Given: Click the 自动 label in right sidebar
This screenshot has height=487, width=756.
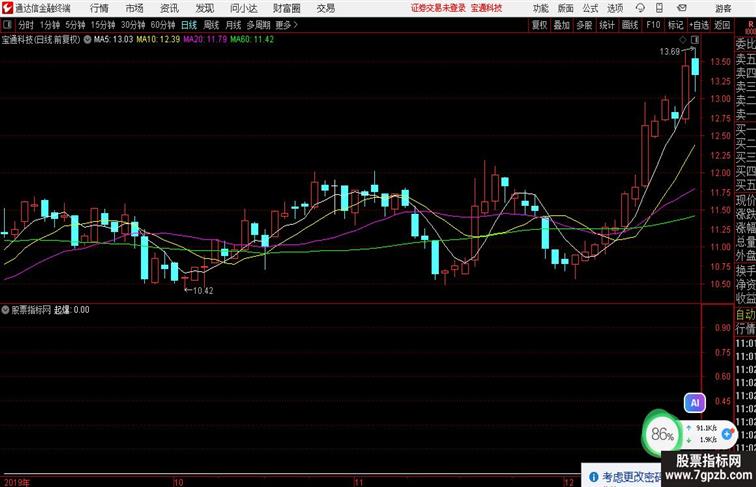Looking at the screenshot, I should tap(745, 314).
